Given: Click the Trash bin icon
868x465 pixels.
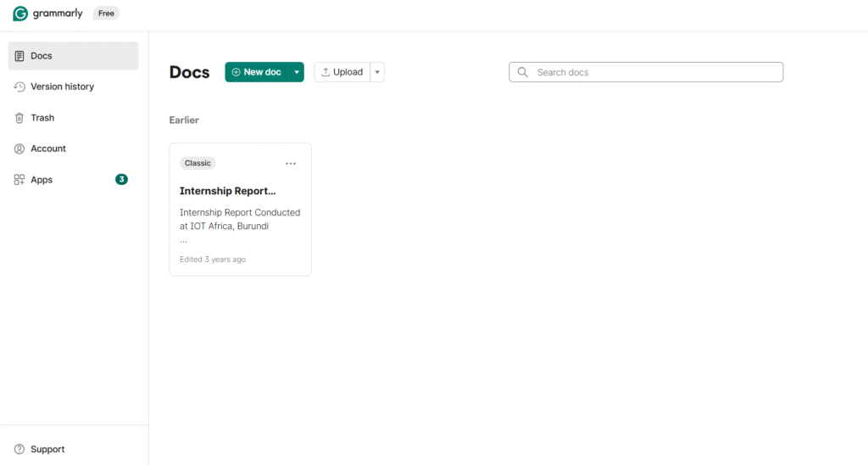Looking at the screenshot, I should 19,118.
